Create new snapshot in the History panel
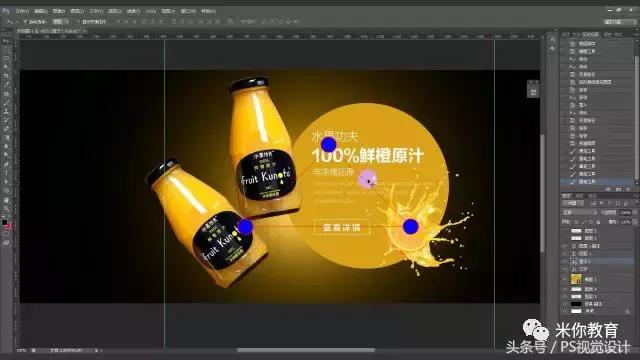 tap(618, 189)
